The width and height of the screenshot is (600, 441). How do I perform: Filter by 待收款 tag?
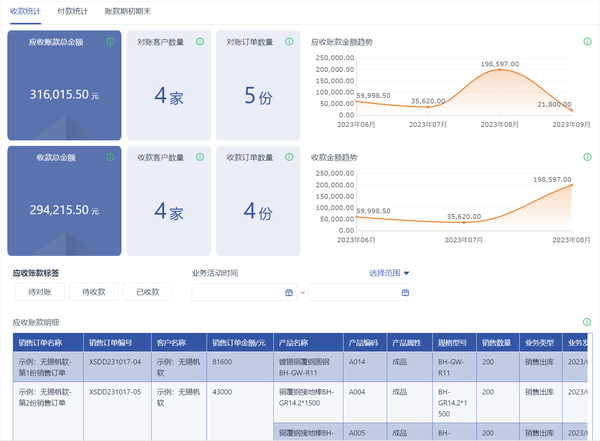(x=94, y=292)
